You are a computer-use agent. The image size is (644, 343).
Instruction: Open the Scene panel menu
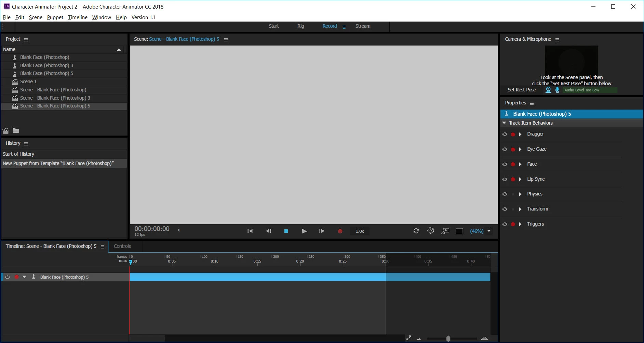pos(226,40)
